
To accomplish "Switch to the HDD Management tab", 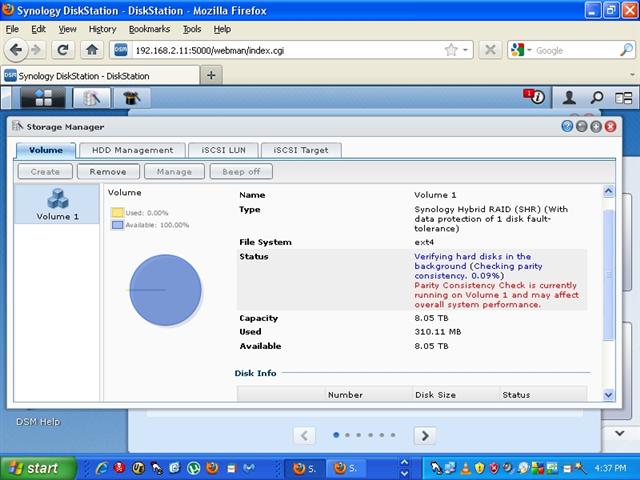I will pyautogui.click(x=133, y=150).
